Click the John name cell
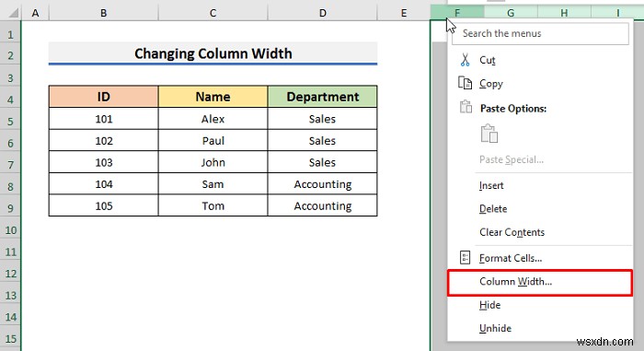The height and width of the screenshot is (351, 644). coord(213,162)
